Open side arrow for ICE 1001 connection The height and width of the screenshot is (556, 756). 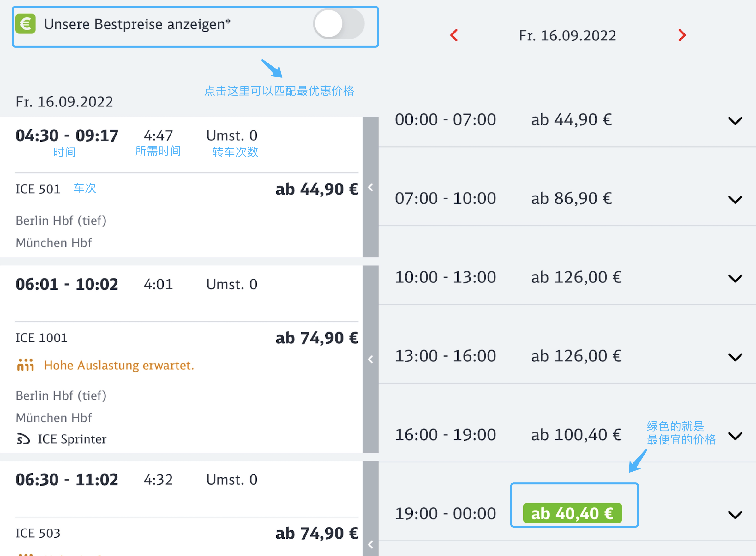coord(370,359)
